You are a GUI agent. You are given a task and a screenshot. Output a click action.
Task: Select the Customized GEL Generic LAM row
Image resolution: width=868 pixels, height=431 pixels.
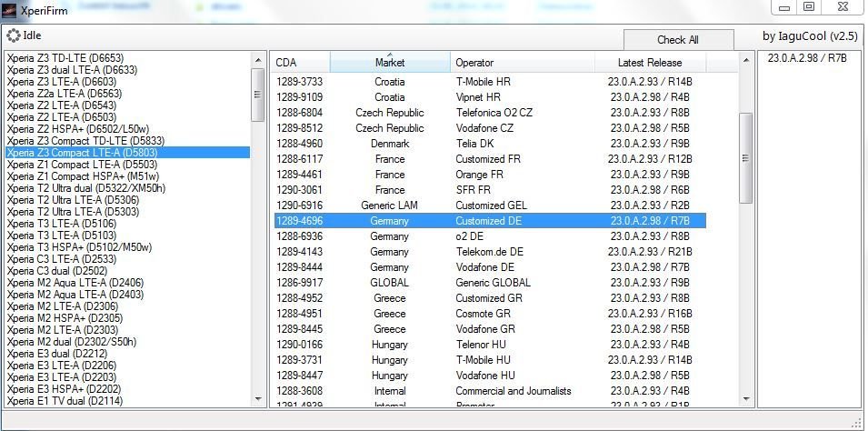[491, 205]
